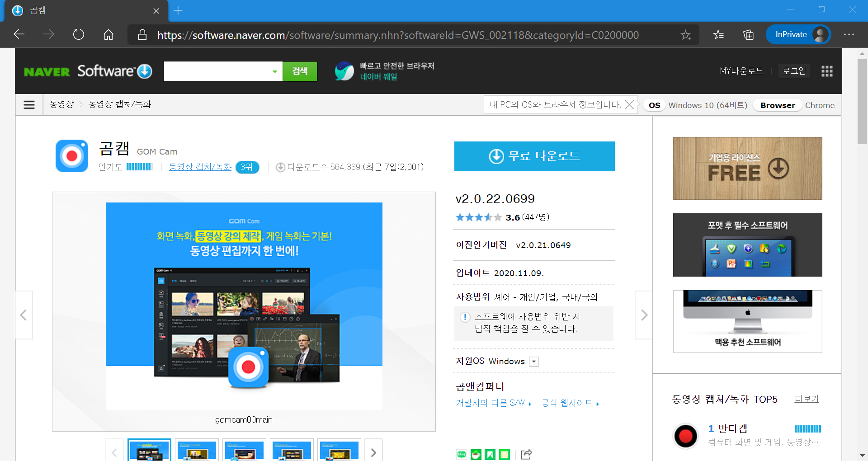Click the green 검색 search button
Screen dimensions: 868x461
(300, 71)
